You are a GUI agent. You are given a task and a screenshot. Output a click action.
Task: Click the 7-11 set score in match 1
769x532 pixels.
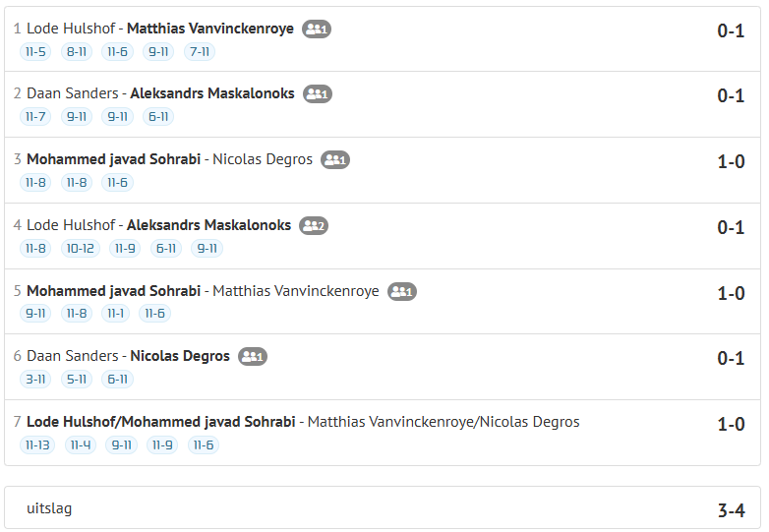(200, 52)
